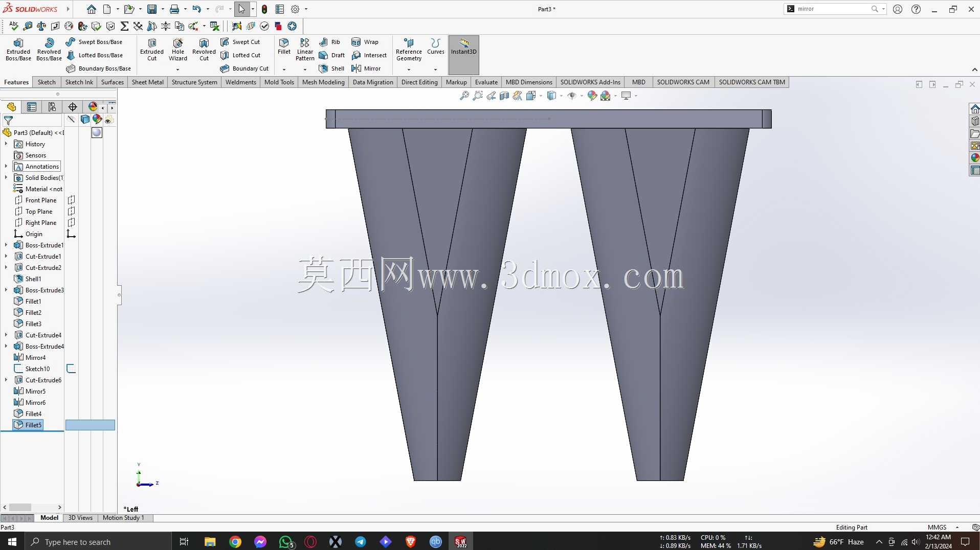This screenshot has height=550, width=980.
Task: Open the Evaluate tab
Action: point(486,82)
